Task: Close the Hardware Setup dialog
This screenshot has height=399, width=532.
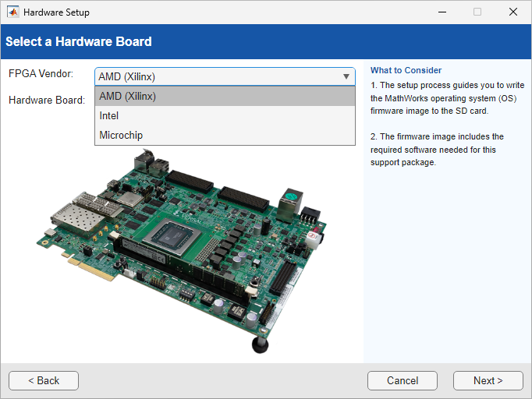Action: click(513, 12)
